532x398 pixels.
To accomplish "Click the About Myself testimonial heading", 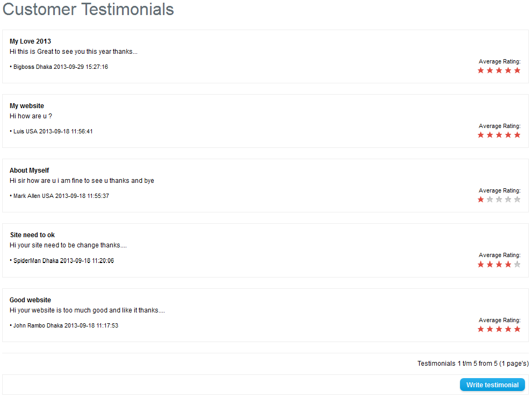I will (x=29, y=170).
